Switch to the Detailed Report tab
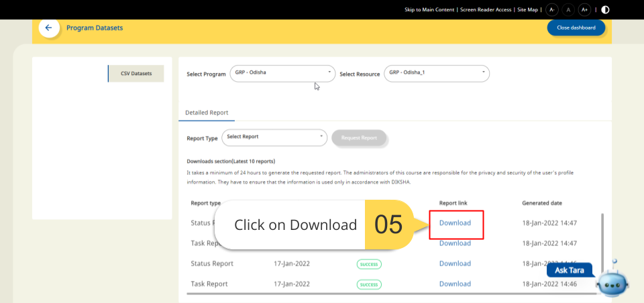 point(207,113)
